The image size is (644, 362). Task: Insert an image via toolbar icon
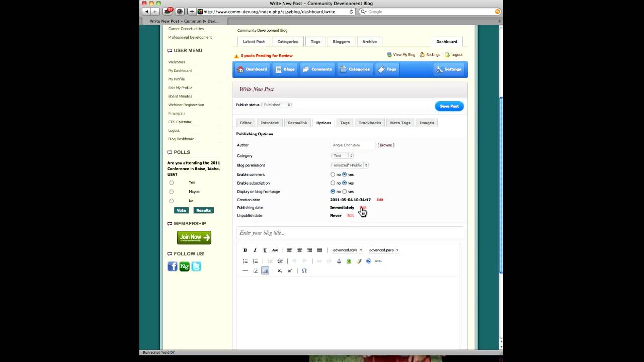tap(349, 261)
